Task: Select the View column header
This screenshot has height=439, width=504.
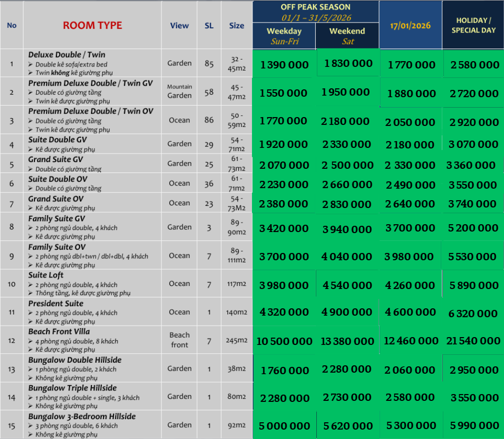Action: 179,26
